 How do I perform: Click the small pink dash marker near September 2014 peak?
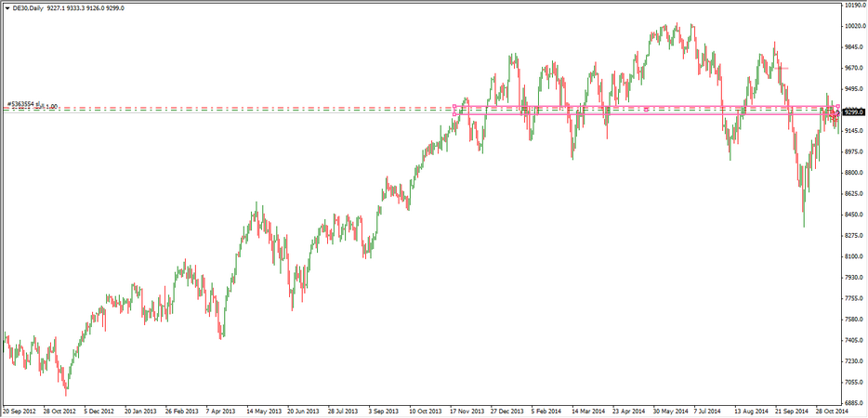783,68
